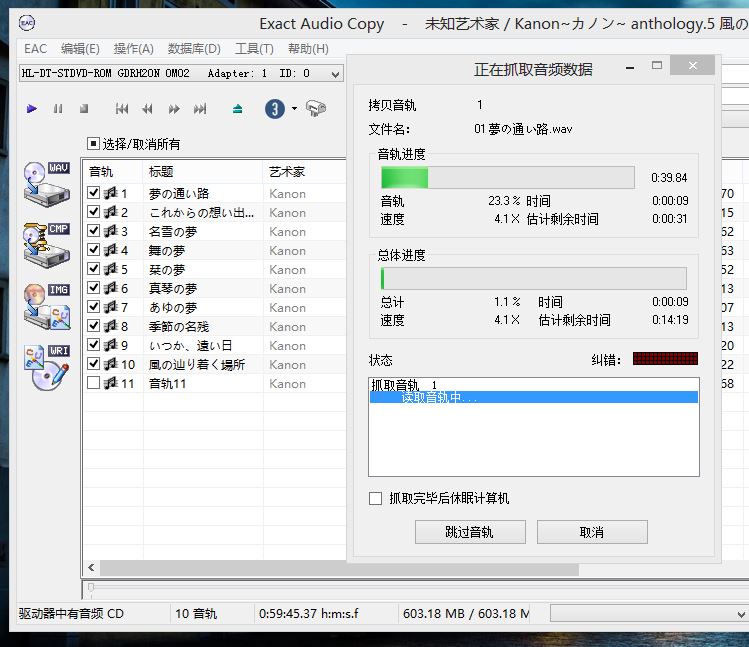Click the 跳过音轨 button
The image size is (749, 647).
pyautogui.click(x=469, y=532)
